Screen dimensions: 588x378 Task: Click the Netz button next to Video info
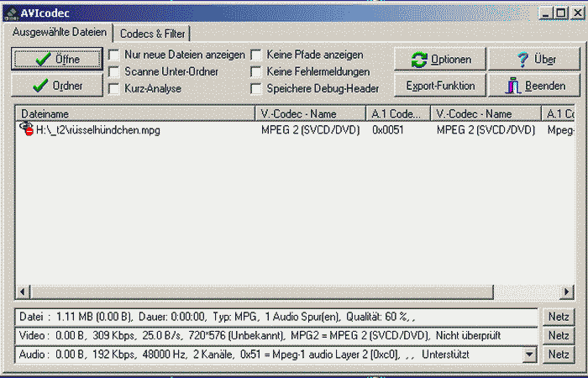[x=559, y=336]
